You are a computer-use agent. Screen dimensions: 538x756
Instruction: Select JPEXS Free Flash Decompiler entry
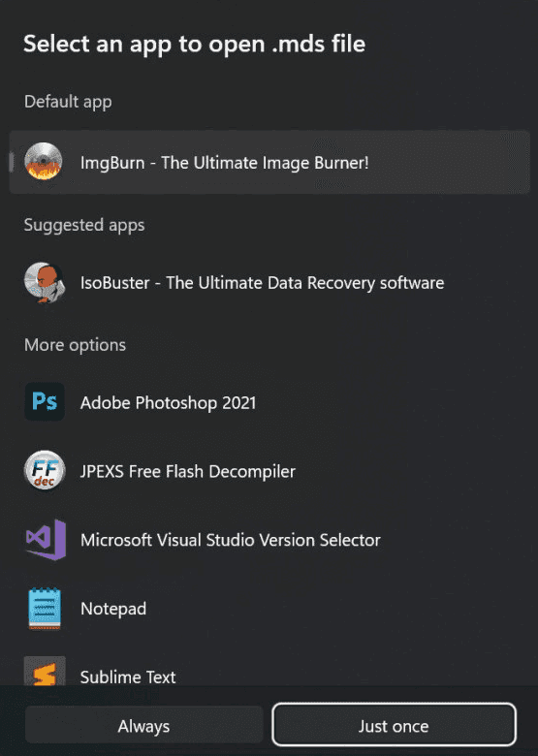point(269,471)
